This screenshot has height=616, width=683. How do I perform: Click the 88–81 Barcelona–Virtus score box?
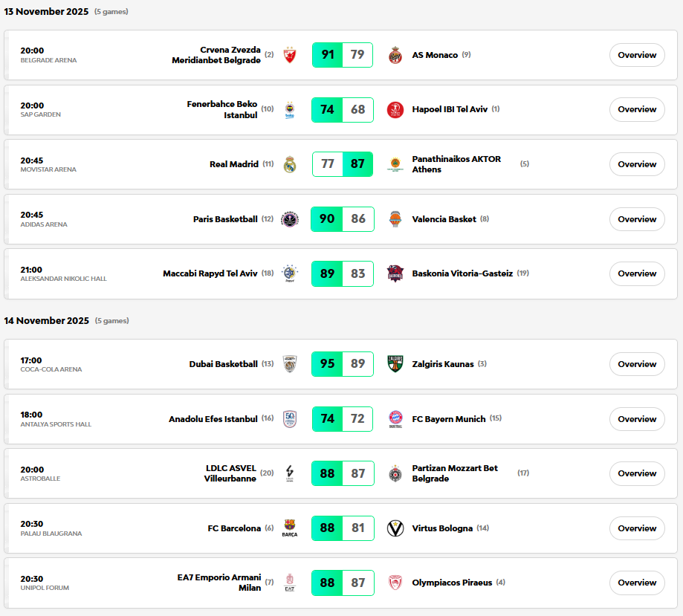pos(343,528)
